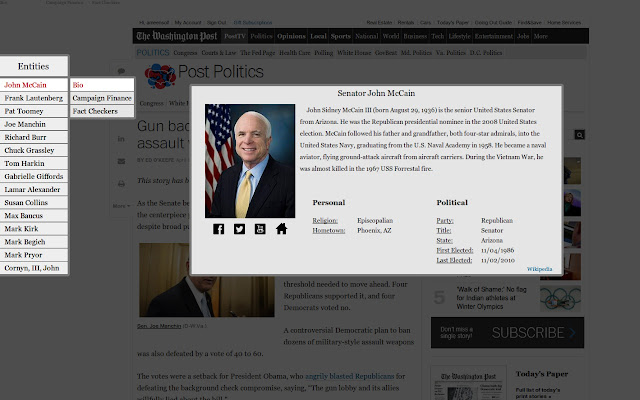Click the Last Elected label link
This screenshot has height=400, width=640.
(454, 260)
